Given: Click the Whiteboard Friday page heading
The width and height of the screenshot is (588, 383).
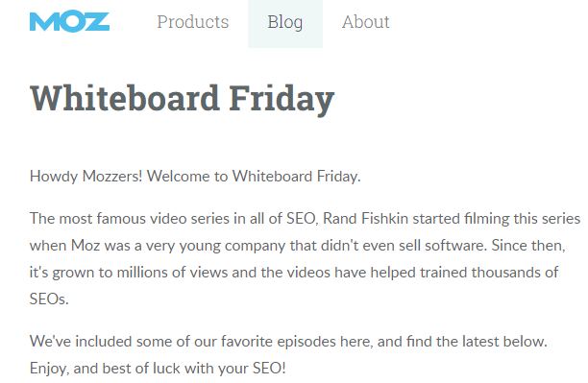Looking at the screenshot, I should pos(182,99).
